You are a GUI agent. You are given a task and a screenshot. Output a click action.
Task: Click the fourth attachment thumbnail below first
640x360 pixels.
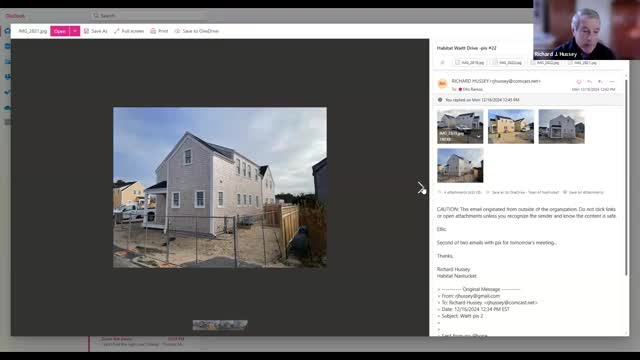click(460, 165)
